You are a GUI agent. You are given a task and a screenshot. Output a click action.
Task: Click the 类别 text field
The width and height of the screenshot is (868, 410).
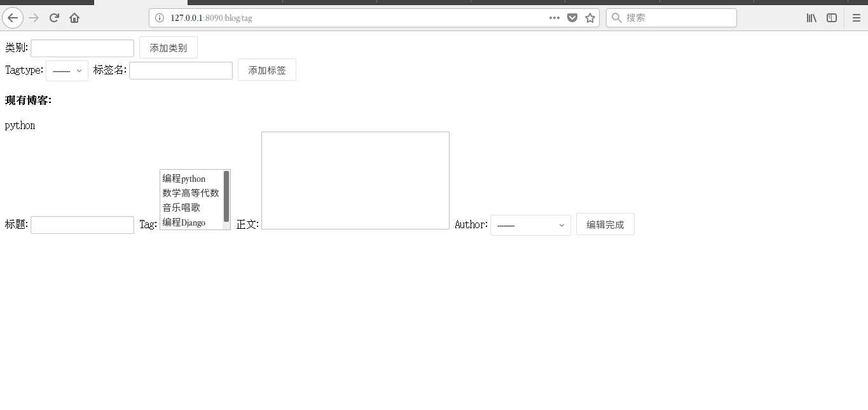coord(82,48)
